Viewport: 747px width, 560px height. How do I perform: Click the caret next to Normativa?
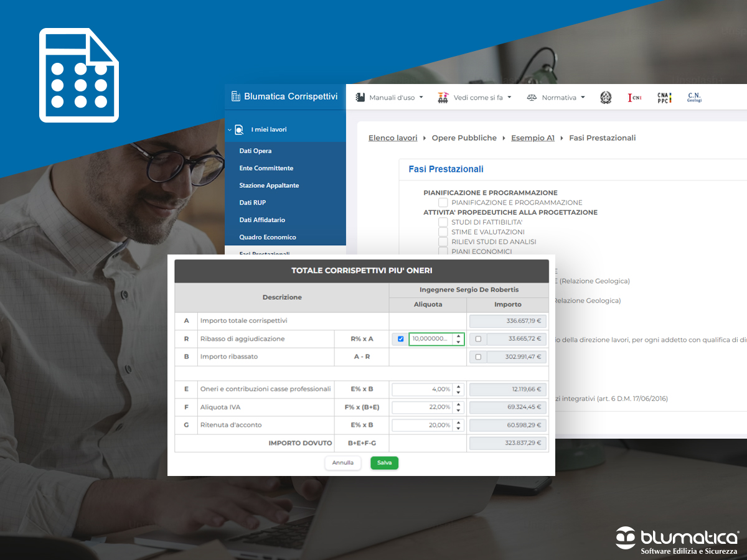(x=583, y=98)
